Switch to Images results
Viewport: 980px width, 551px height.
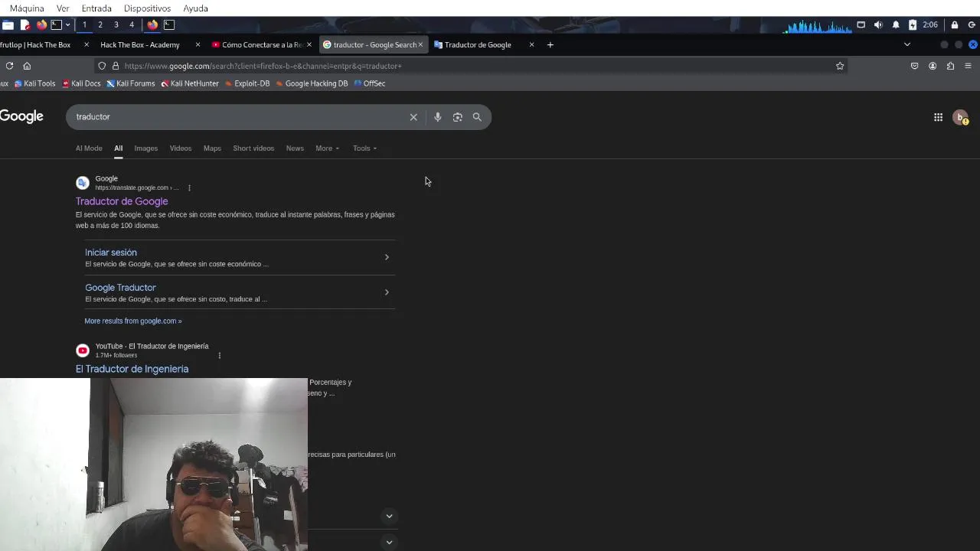(x=145, y=148)
